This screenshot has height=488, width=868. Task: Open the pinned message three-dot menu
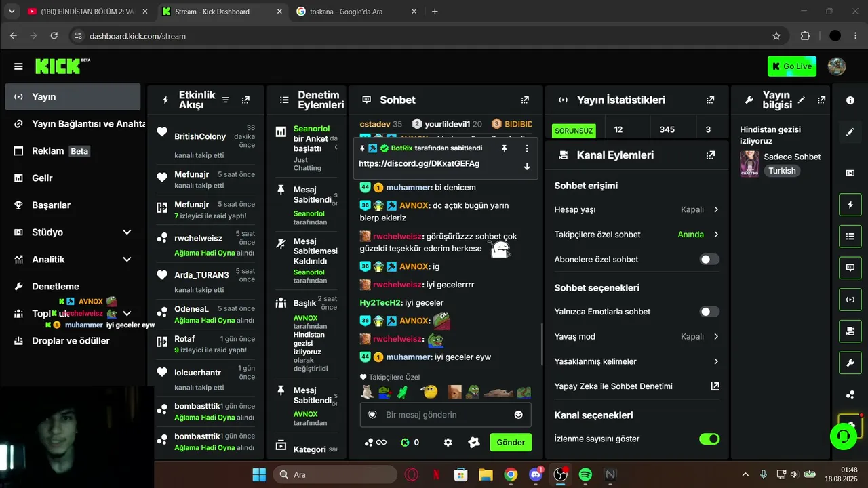527,148
